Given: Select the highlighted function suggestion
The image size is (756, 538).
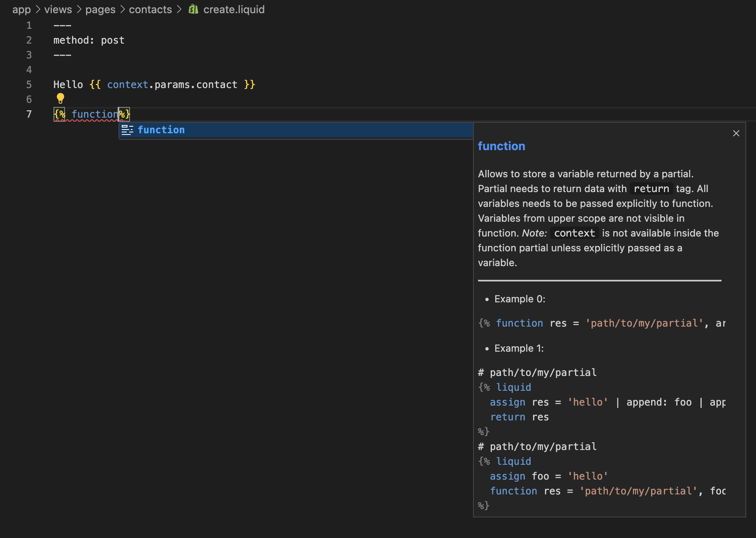Looking at the screenshot, I should (x=161, y=130).
